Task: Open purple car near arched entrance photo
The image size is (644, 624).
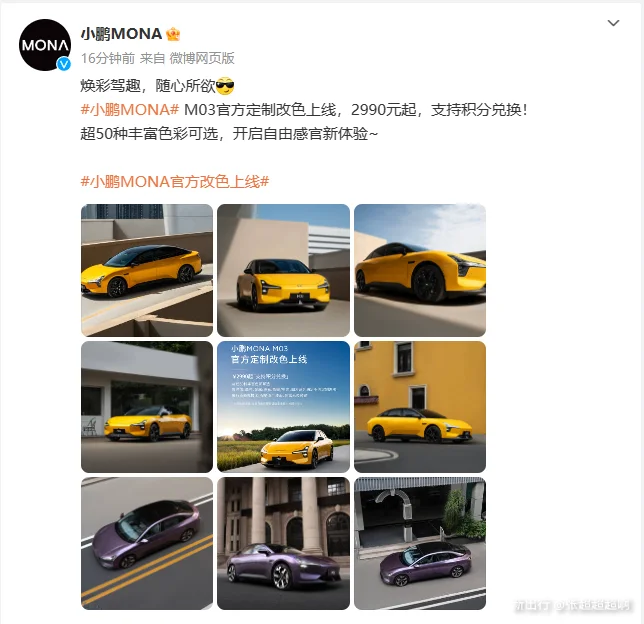Action: click(420, 543)
